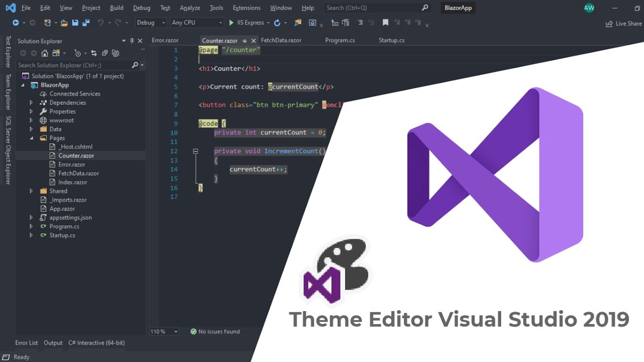Expand the Properties node
Screen dimensions: 644x362
tap(31, 112)
